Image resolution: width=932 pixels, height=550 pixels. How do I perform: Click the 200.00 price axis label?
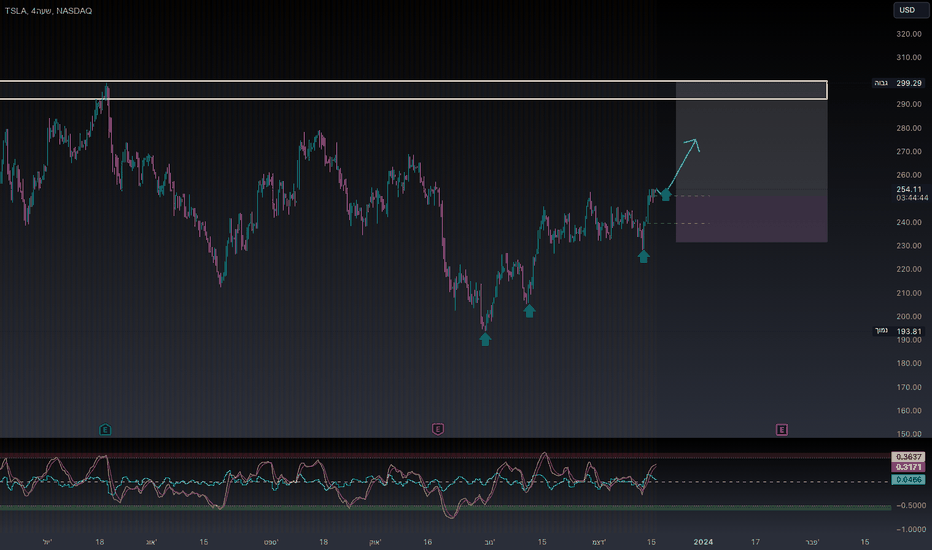[909, 316]
